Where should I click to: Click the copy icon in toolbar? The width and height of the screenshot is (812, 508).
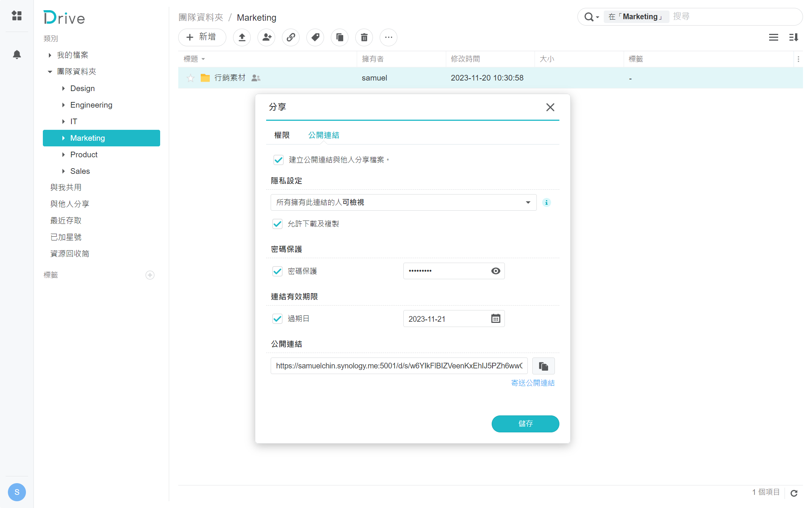click(339, 37)
